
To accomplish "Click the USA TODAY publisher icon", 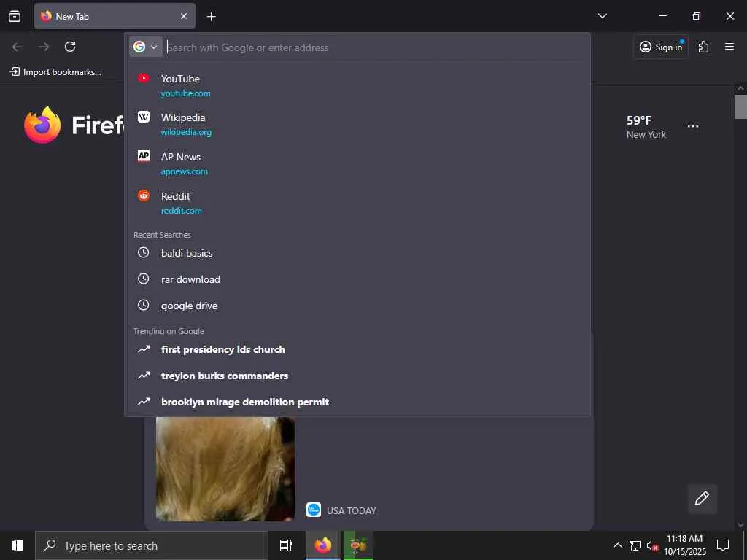I will coord(314,510).
